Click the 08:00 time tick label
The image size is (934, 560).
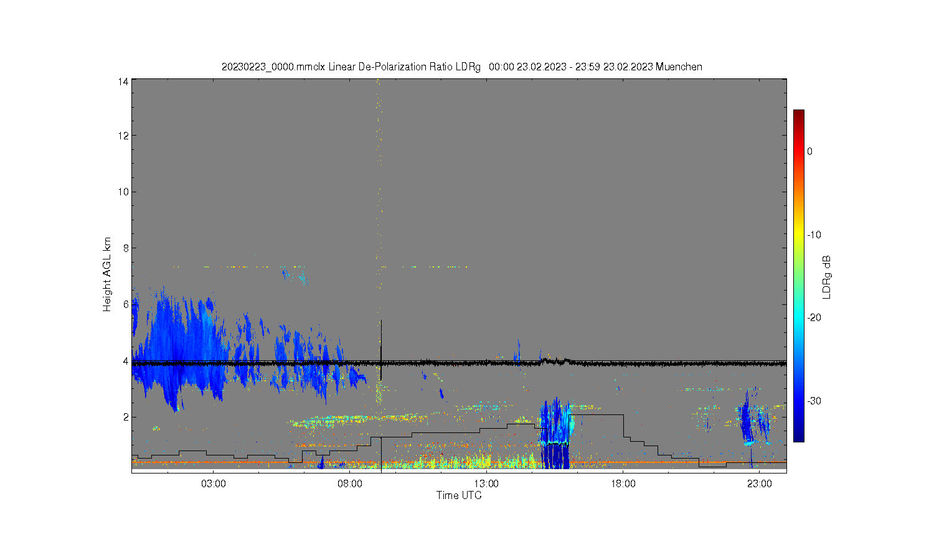350,483
